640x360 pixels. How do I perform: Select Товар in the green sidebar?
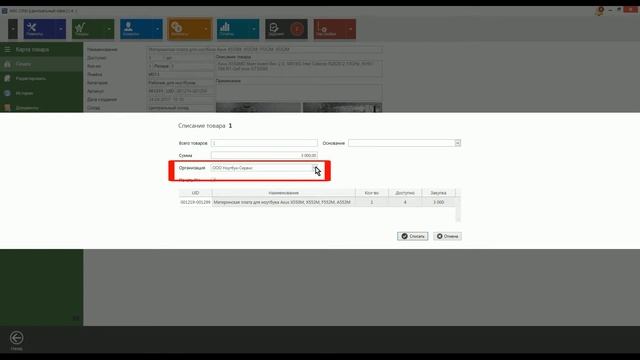41,64
